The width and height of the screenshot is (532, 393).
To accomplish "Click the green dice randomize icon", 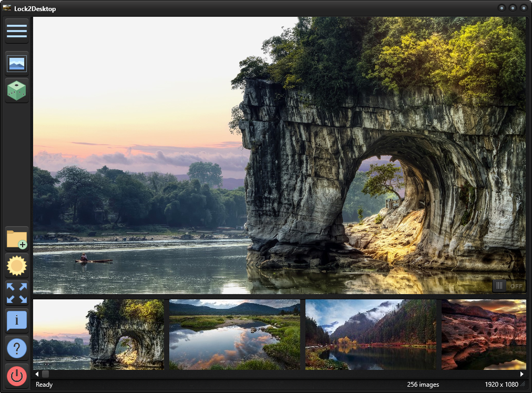I will click(16, 90).
